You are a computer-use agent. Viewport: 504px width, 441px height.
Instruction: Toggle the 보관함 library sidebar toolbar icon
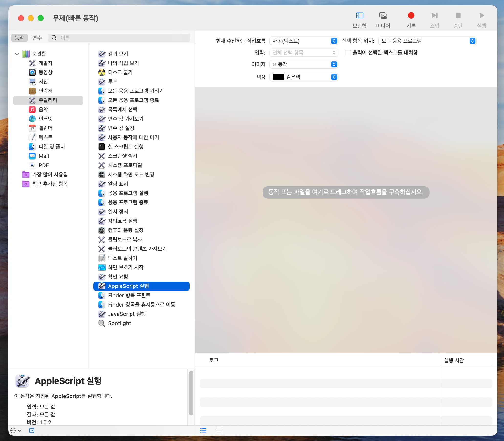click(360, 16)
